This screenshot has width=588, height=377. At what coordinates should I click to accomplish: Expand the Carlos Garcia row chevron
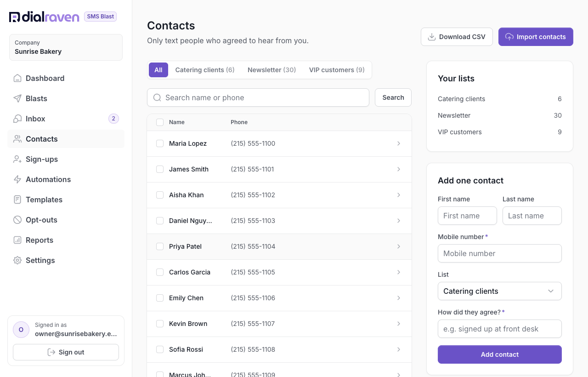pos(399,272)
